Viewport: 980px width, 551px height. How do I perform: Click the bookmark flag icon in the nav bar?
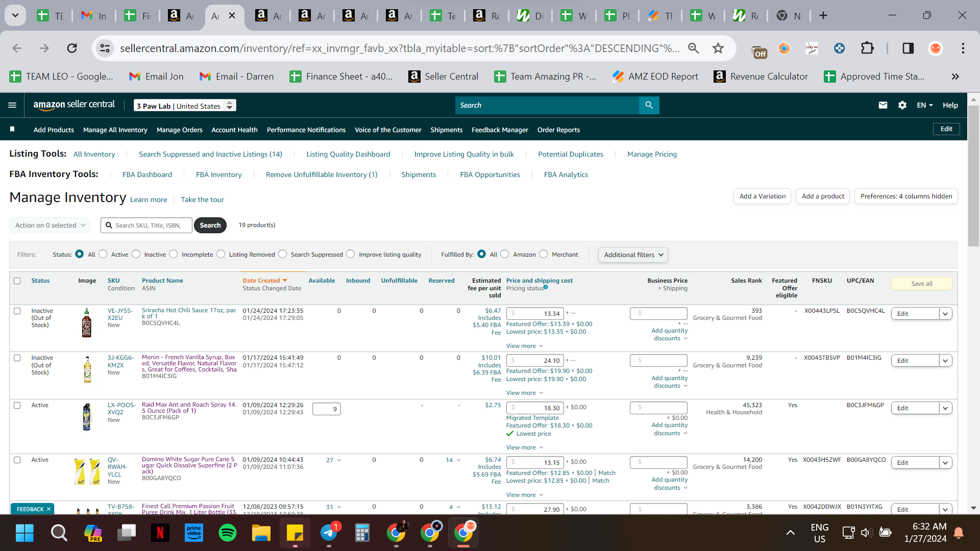pyautogui.click(x=12, y=130)
